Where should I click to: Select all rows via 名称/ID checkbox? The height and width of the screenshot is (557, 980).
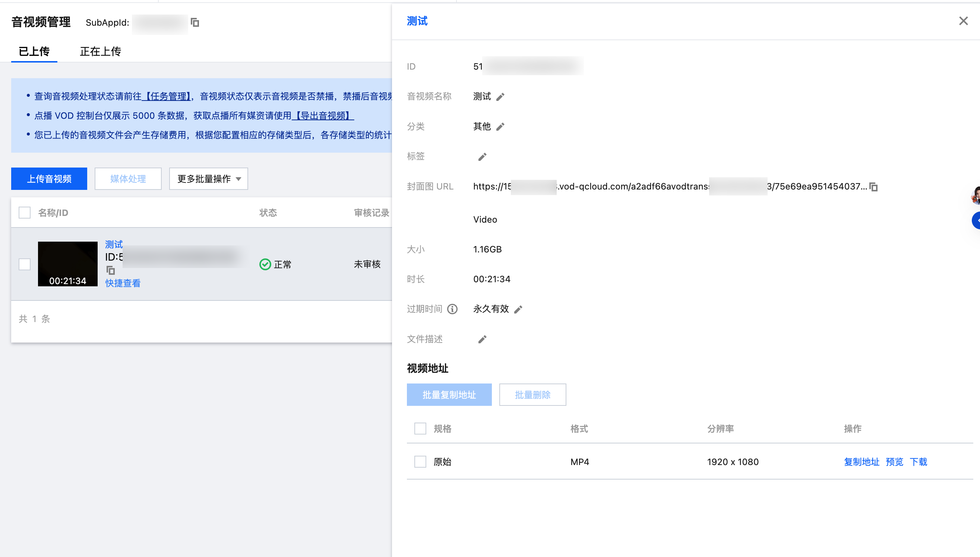click(25, 213)
